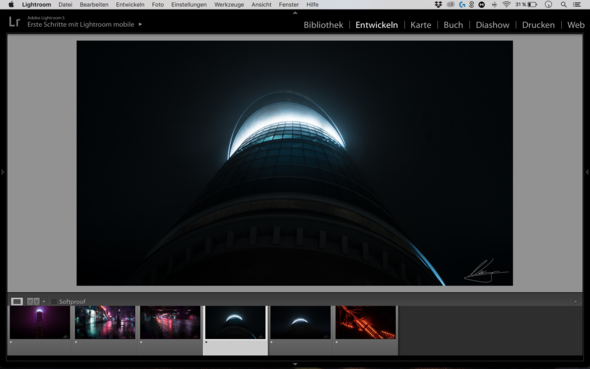
Task: Show the right panel with edge triangle
Action: click(587, 172)
